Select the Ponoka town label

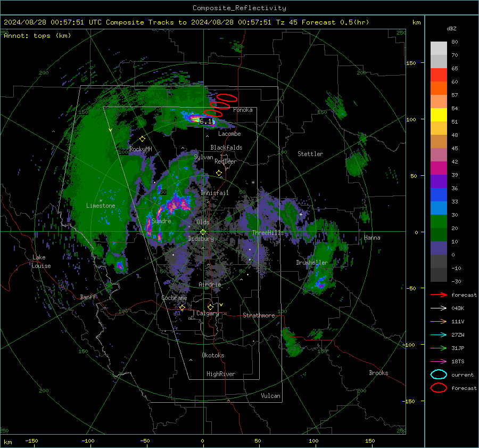[243, 110]
